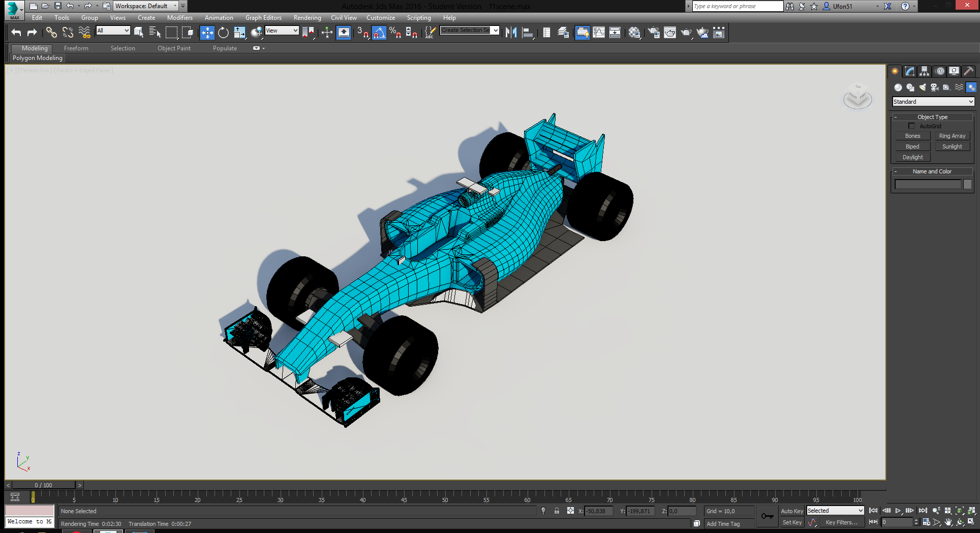The width and height of the screenshot is (980, 533).
Task: Open the Create Selection Set dropdown
Action: [x=469, y=31]
